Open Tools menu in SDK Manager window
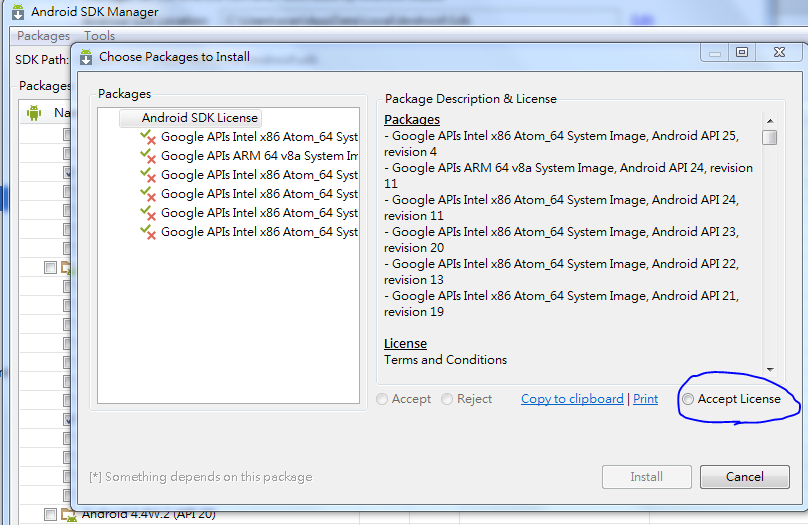Viewport: 808px width, 525px height. (99, 36)
